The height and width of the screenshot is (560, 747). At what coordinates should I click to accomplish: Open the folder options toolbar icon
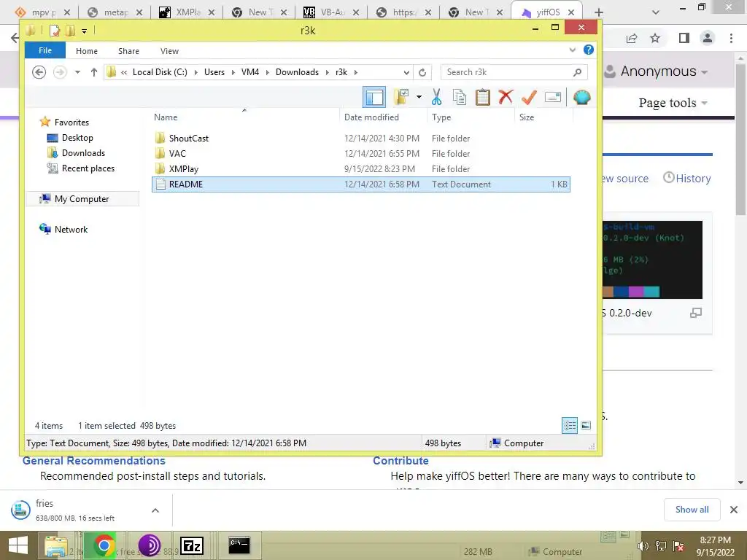(401, 97)
